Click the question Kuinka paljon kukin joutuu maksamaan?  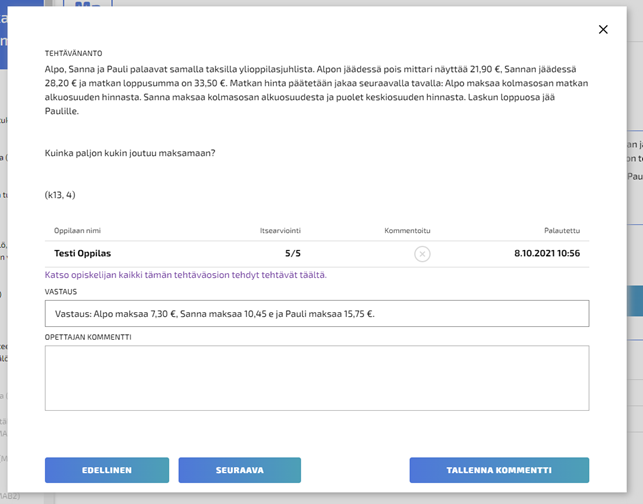(130, 153)
